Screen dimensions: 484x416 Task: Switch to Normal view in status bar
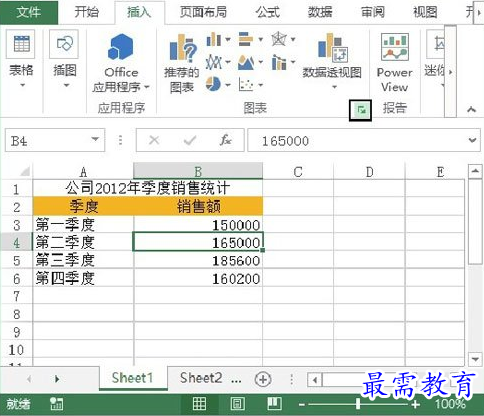point(199,404)
